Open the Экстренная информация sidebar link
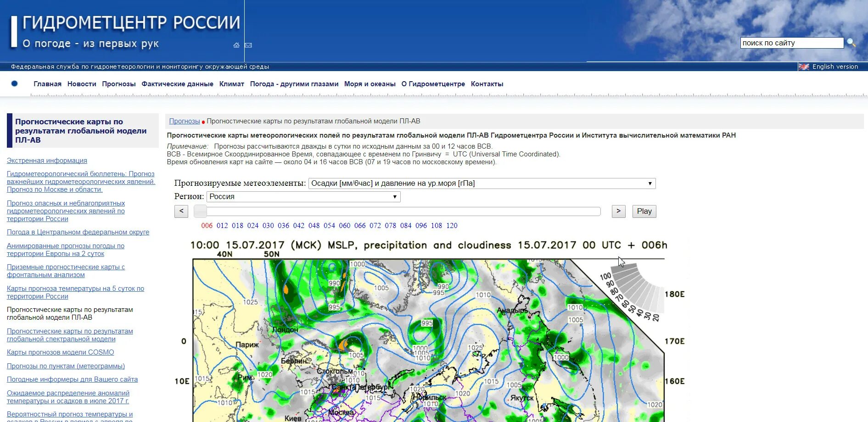The height and width of the screenshot is (422, 868). (46, 161)
